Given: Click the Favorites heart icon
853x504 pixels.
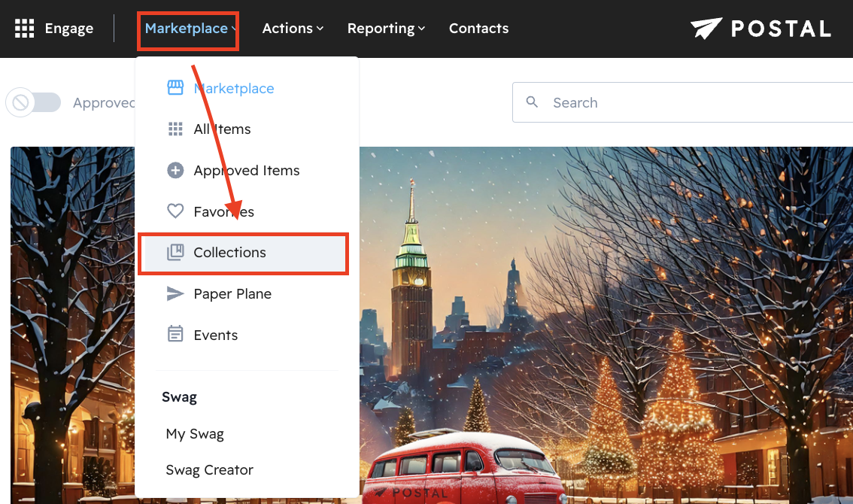Looking at the screenshot, I should [175, 211].
